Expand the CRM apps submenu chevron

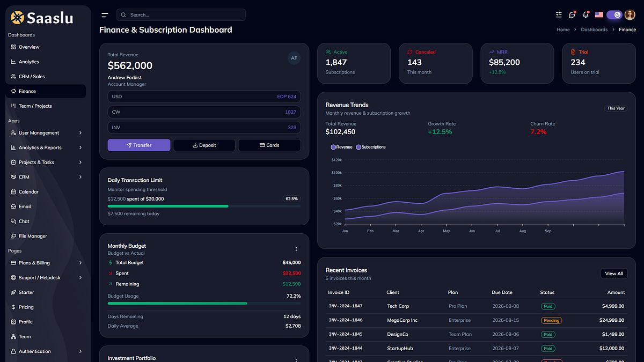[x=80, y=177]
